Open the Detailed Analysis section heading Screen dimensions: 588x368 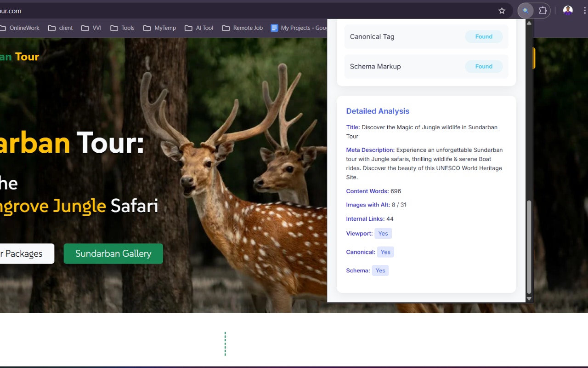[x=378, y=111]
